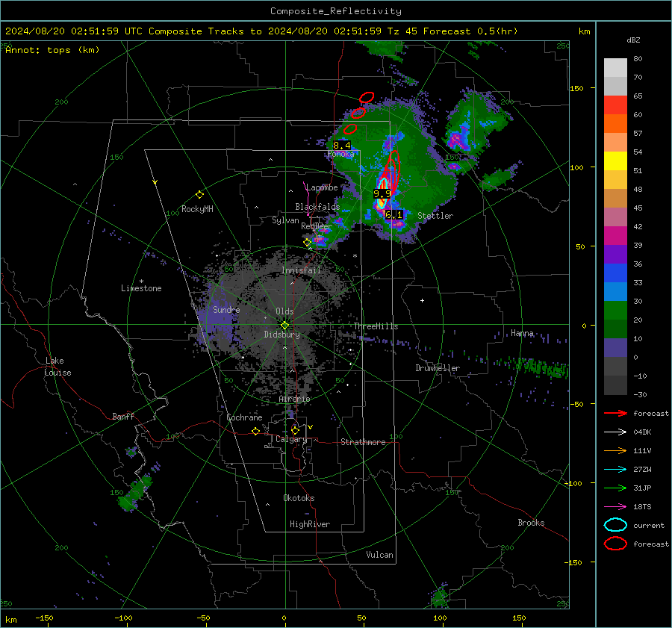Select the magenta 18TS track arrow
The height and width of the screenshot is (628, 672).
[x=615, y=507]
